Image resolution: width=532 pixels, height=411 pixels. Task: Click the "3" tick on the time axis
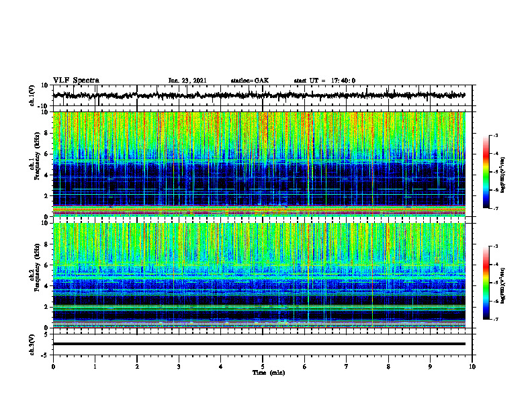[x=179, y=367]
